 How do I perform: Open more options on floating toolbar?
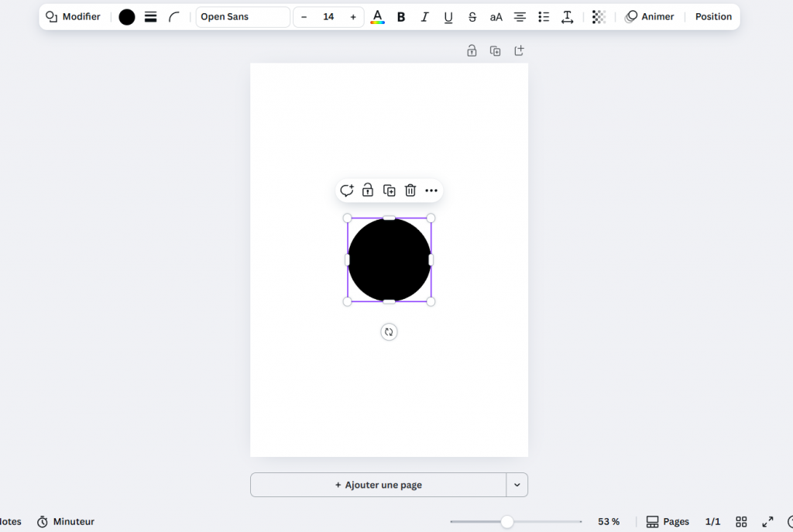tap(431, 190)
